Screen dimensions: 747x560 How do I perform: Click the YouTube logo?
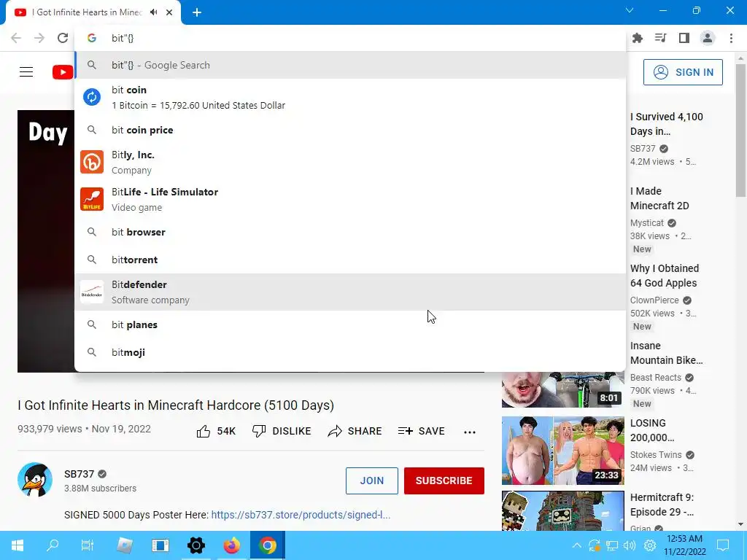[x=63, y=72]
